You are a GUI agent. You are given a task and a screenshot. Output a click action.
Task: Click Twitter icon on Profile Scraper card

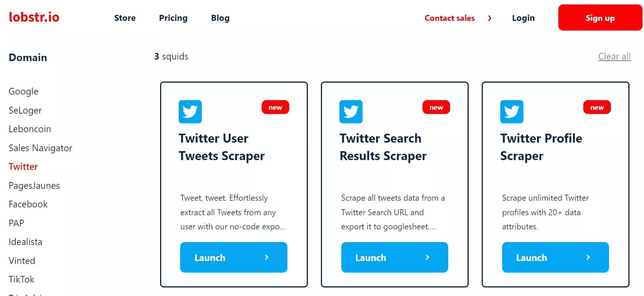[512, 112]
